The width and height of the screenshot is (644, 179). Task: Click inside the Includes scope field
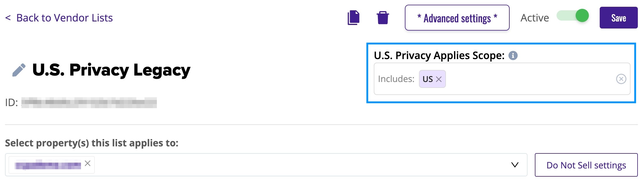coord(528,79)
